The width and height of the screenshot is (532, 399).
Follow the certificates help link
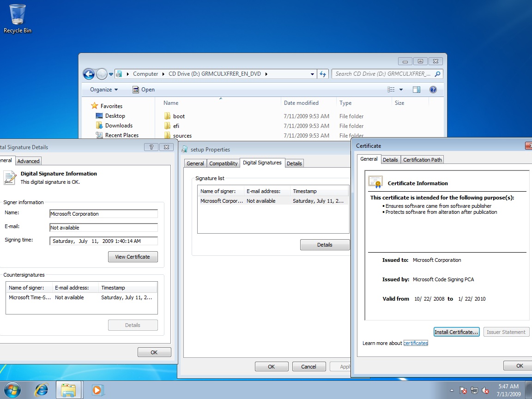coord(416,343)
